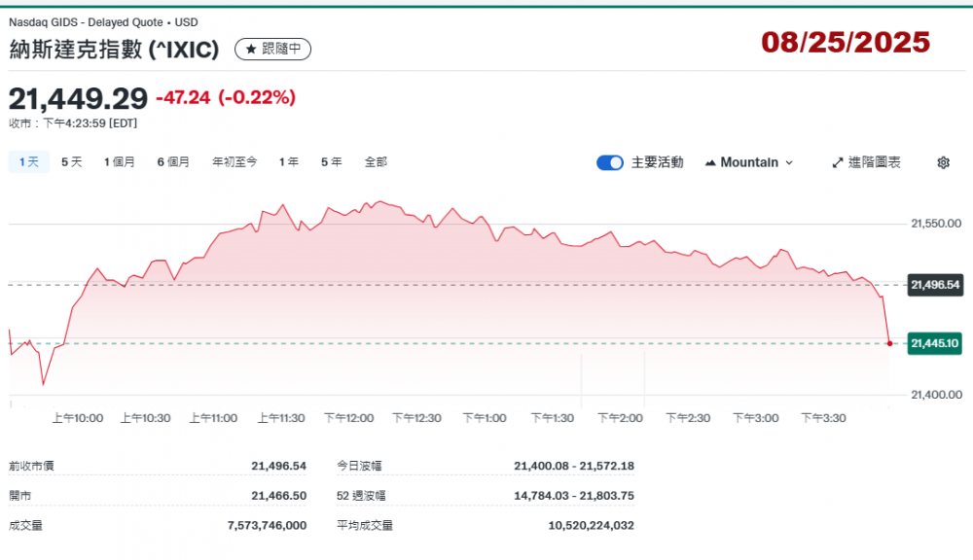
Task: Switch to the 1年 range tab
Action: point(289,162)
